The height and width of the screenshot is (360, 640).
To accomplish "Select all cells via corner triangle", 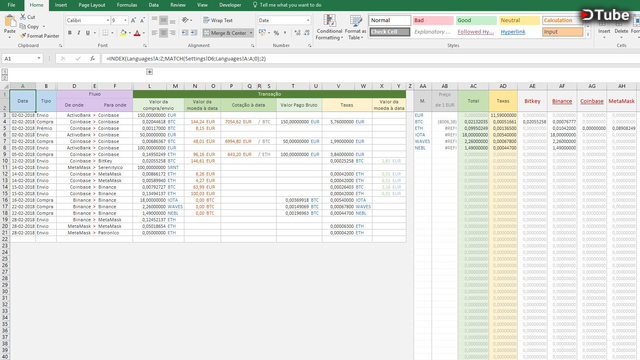I will (6, 86).
